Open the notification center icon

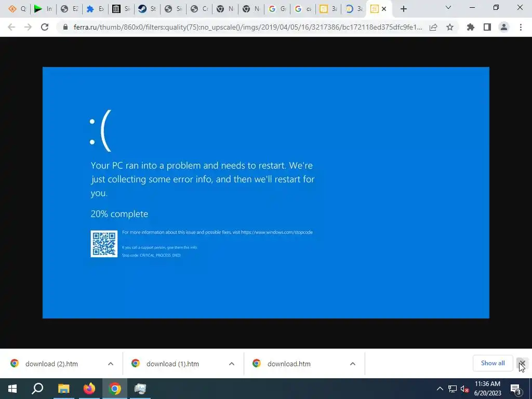point(516,389)
